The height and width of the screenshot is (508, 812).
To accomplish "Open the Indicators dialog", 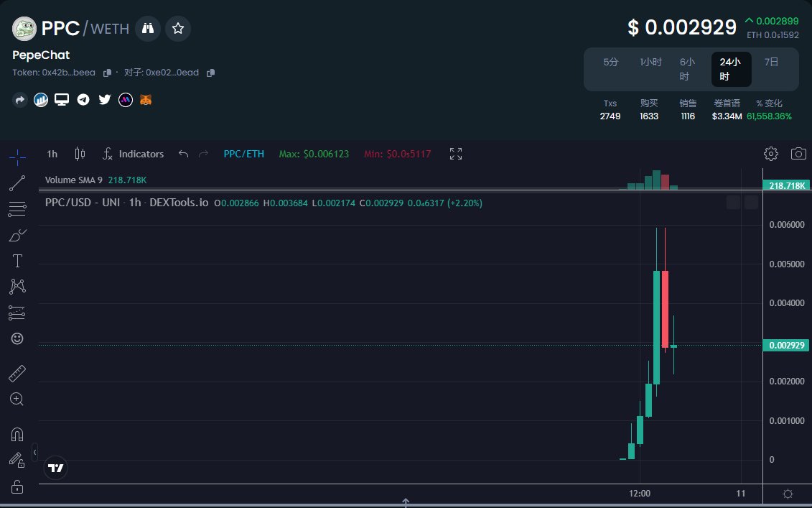I will [134, 154].
